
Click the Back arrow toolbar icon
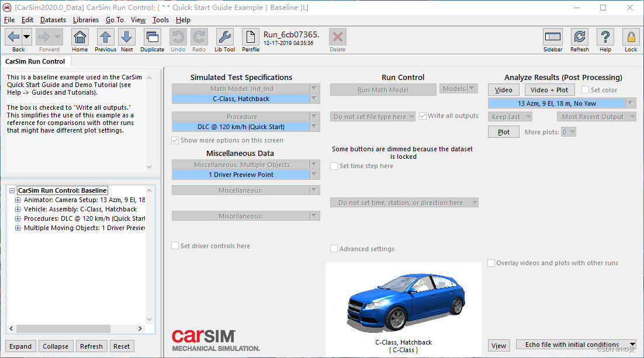coord(13,37)
